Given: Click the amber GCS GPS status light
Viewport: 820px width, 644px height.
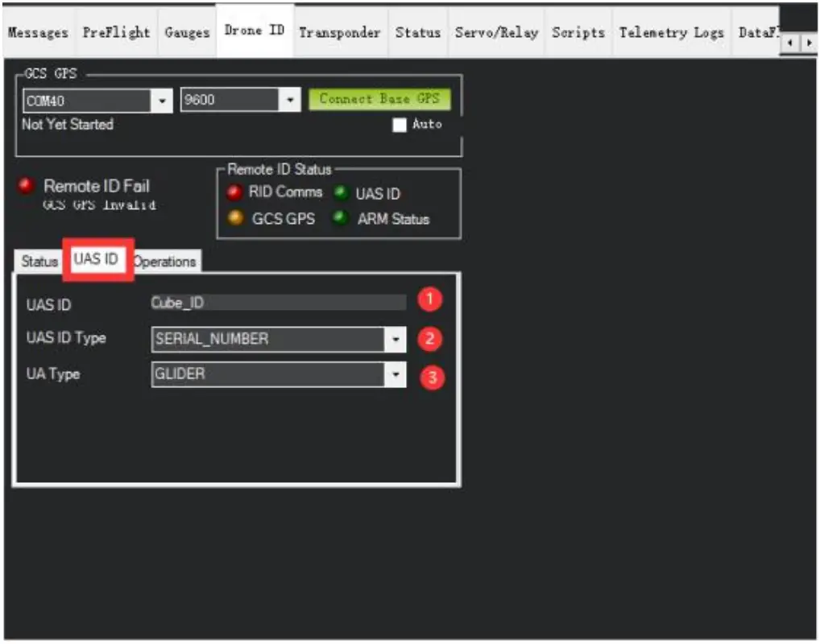Looking at the screenshot, I should click(x=234, y=219).
